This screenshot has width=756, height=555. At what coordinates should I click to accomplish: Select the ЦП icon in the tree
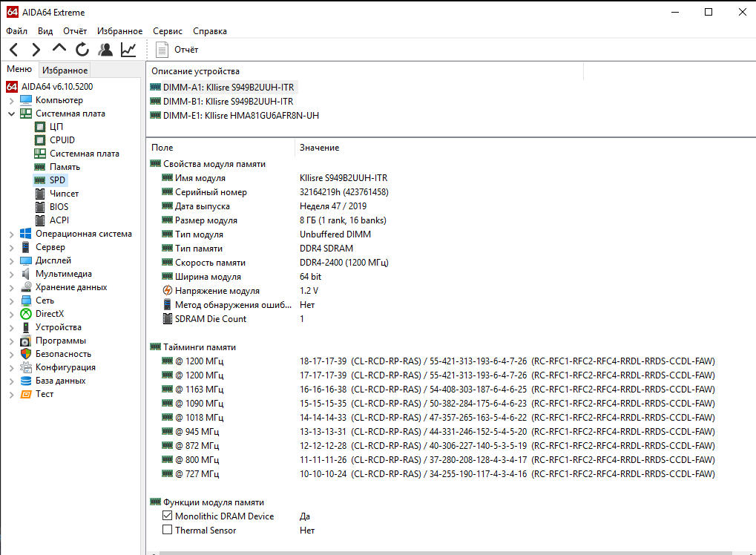click(40, 127)
